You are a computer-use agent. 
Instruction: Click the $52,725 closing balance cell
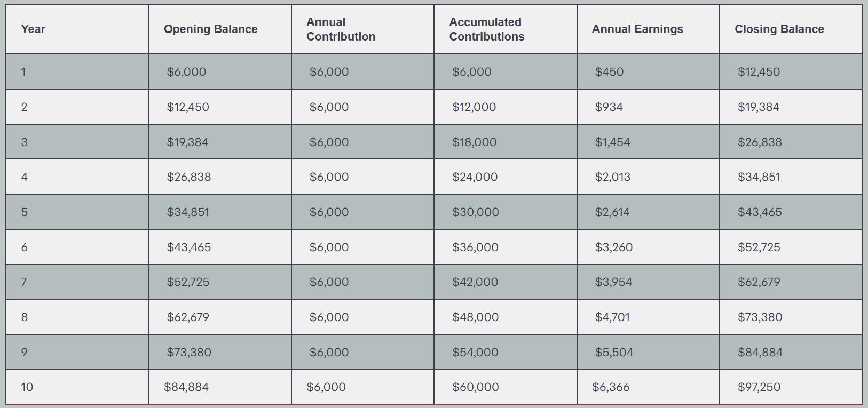point(759,247)
